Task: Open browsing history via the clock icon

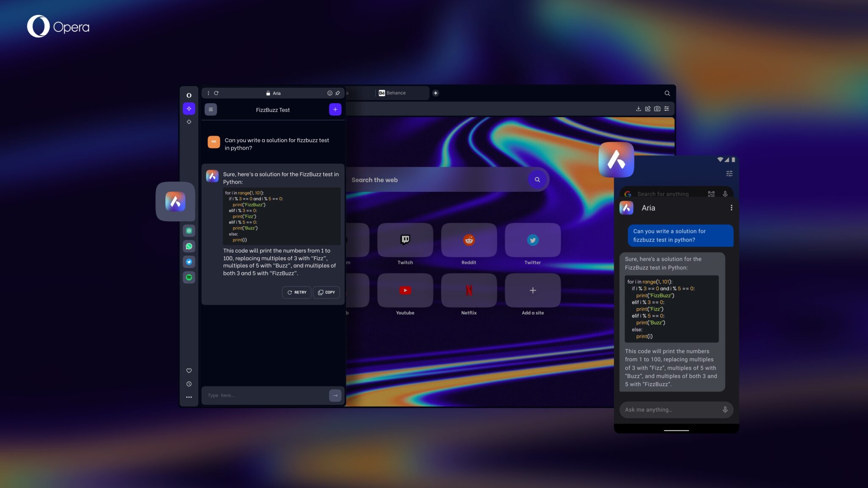Action: 189,384
